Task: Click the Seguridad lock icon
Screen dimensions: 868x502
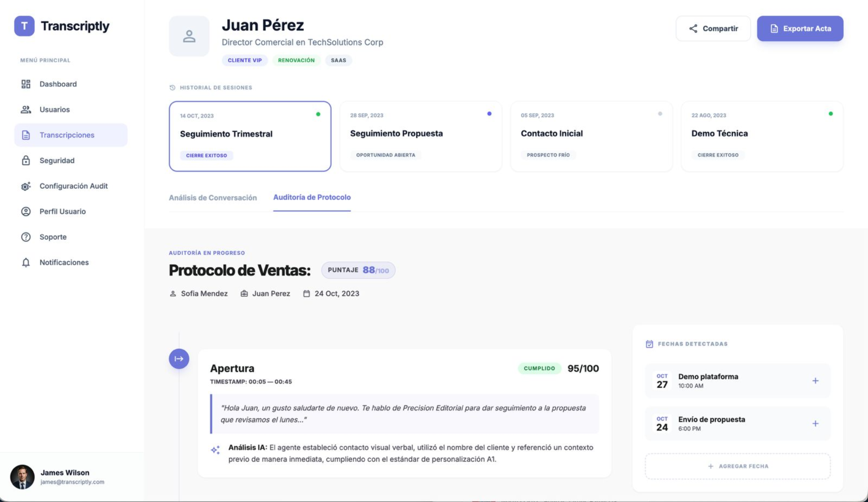Action: pos(26,160)
